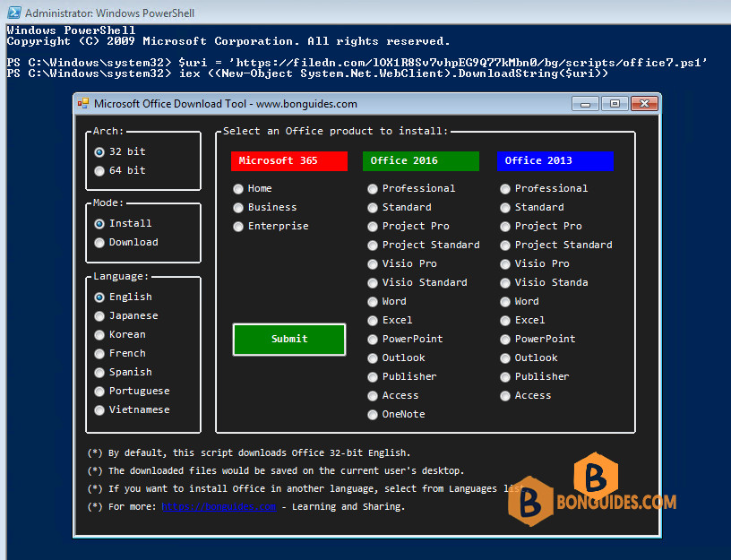Choose Office 2016 PowerPoint
The width and height of the screenshot is (731, 560).
405,339
